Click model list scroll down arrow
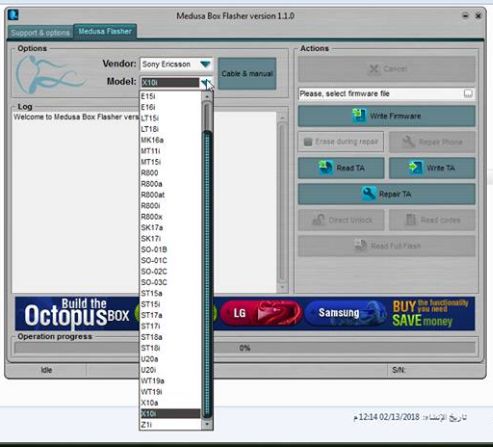Screen dimensions: 493x447 pyautogui.click(x=207, y=424)
